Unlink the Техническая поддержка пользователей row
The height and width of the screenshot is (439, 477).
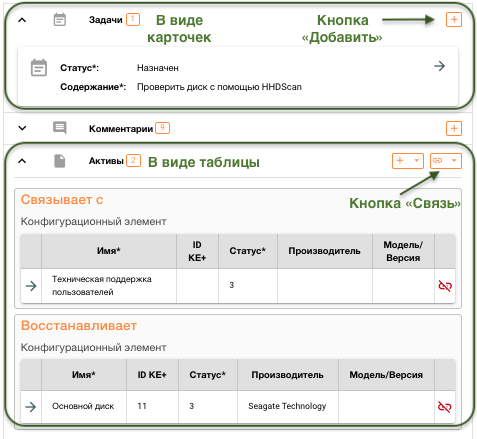pyautogui.click(x=445, y=286)
